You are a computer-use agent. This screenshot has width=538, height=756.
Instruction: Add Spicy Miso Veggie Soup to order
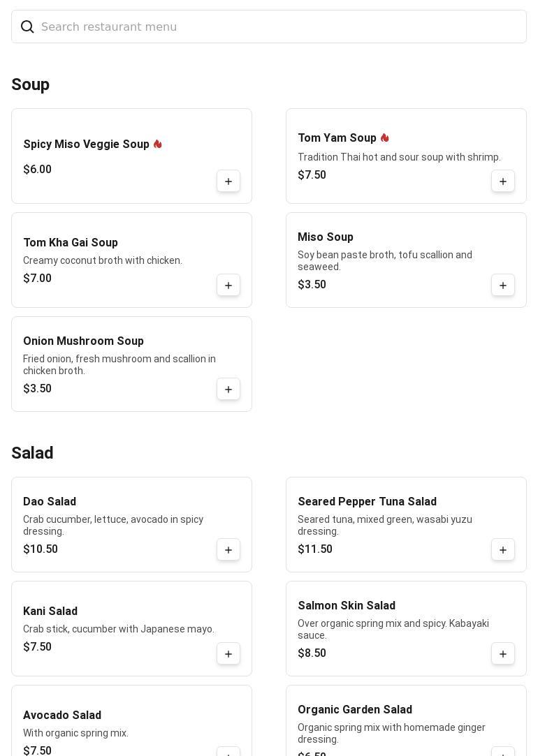[x=228, y=181]
